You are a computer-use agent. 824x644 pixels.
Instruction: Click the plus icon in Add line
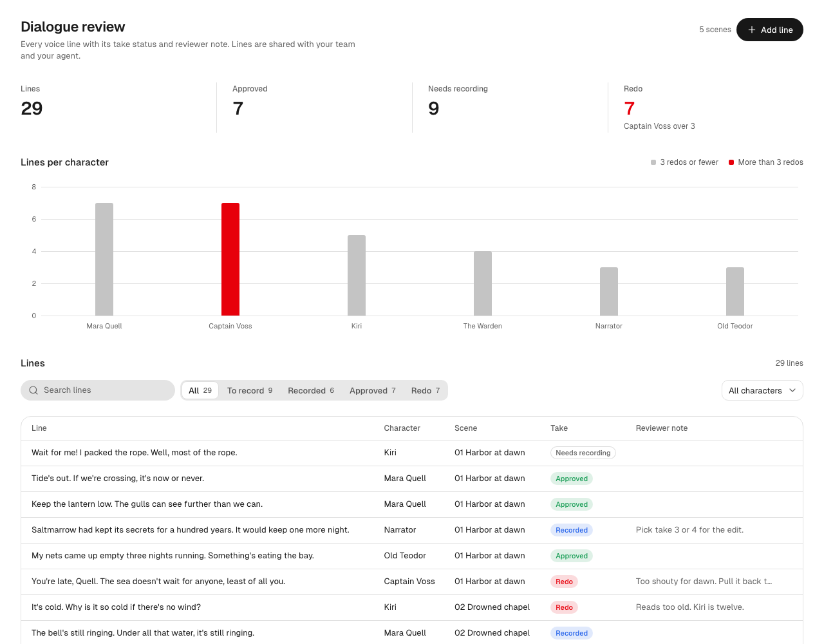[752, 30]
